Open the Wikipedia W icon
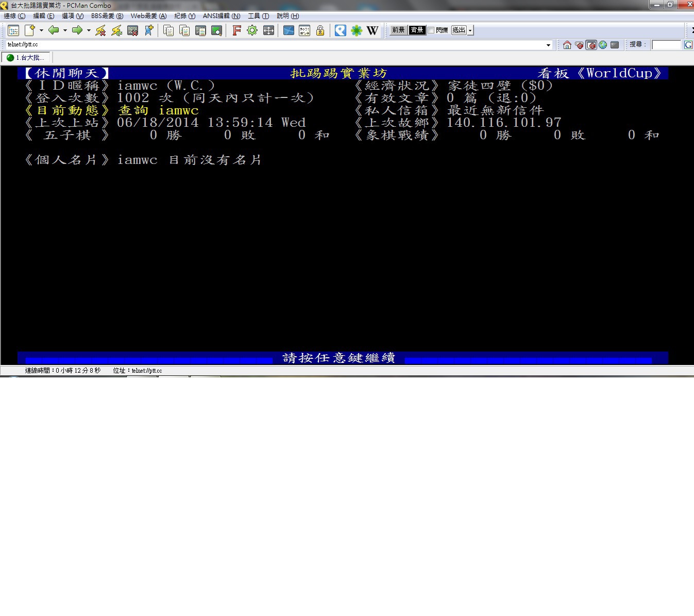Viewport: 694px width, 616px height. (373, 30)
